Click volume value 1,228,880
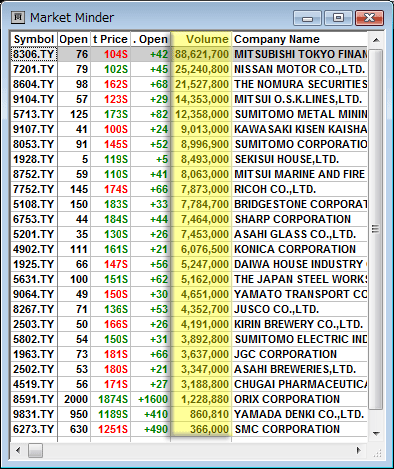The height and width of the screenshot is (469, 394). [x=205, y=399]
